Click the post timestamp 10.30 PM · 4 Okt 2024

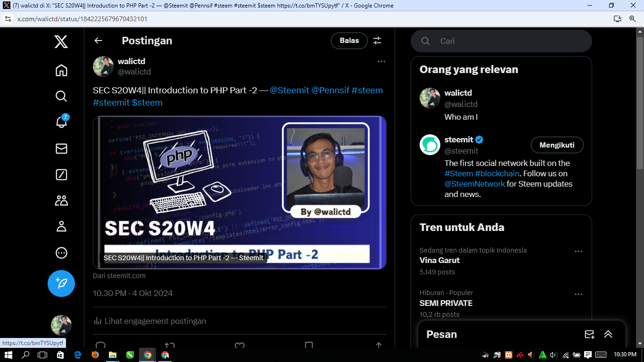tap(133, 293)
